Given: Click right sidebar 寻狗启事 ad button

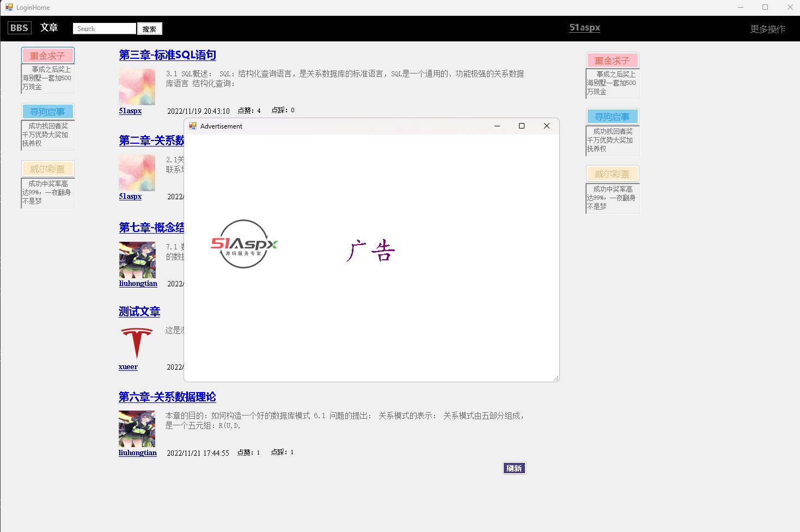Looking at the screenshot, I should (x=612, y=117).
